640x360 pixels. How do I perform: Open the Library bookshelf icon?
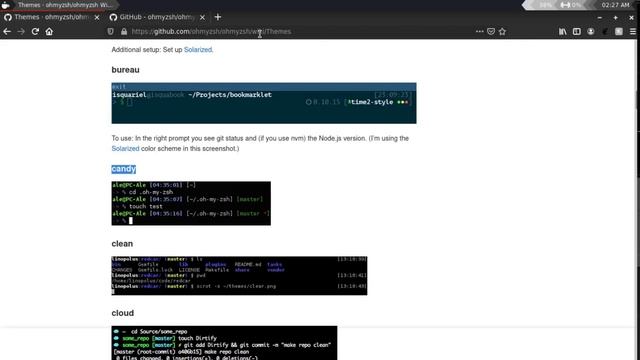coord(562,31)
